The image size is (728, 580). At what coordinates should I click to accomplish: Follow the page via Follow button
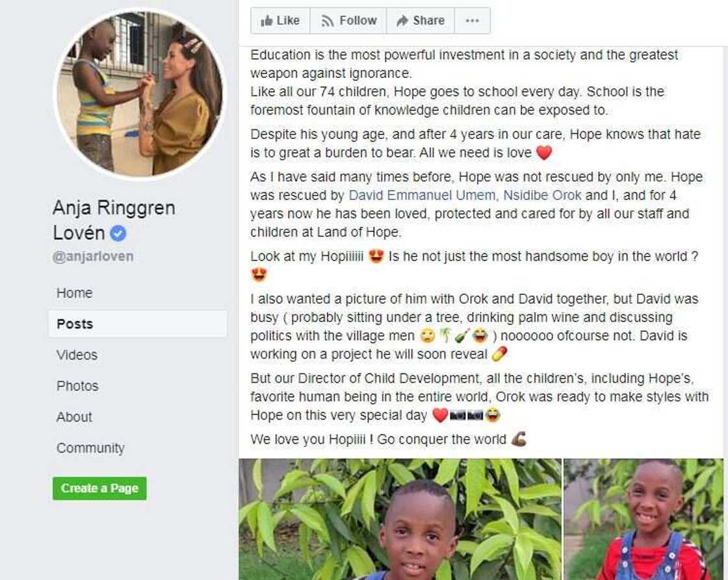pyautogui.click(x=348, y=21)
